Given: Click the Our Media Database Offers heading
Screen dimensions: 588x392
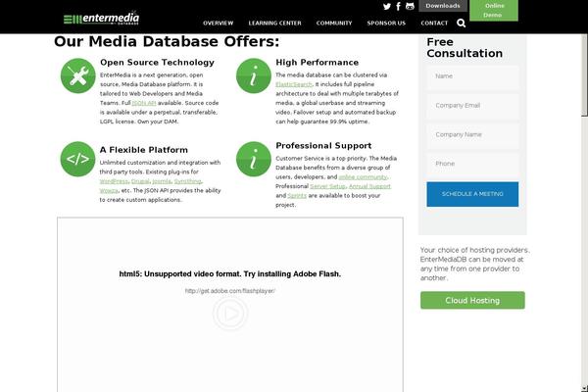Looking at the screenshot, I should [x=167, y=41].
